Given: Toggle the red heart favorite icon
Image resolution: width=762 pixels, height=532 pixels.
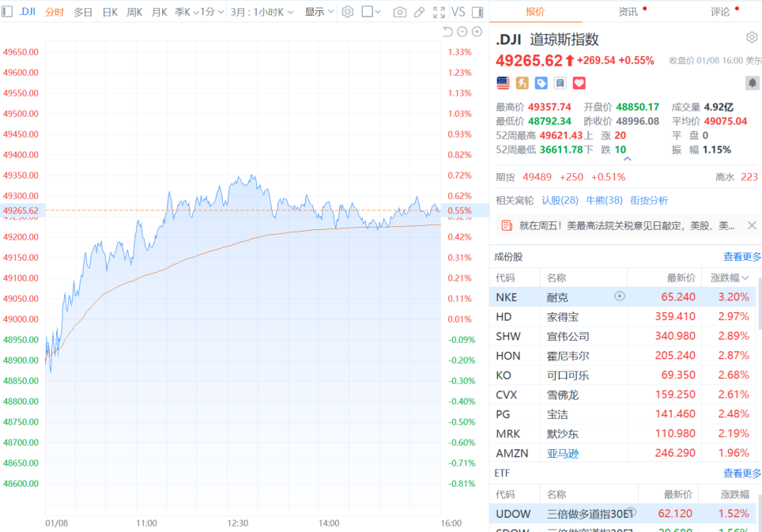Looking at the screenshot, I should 579,82.
